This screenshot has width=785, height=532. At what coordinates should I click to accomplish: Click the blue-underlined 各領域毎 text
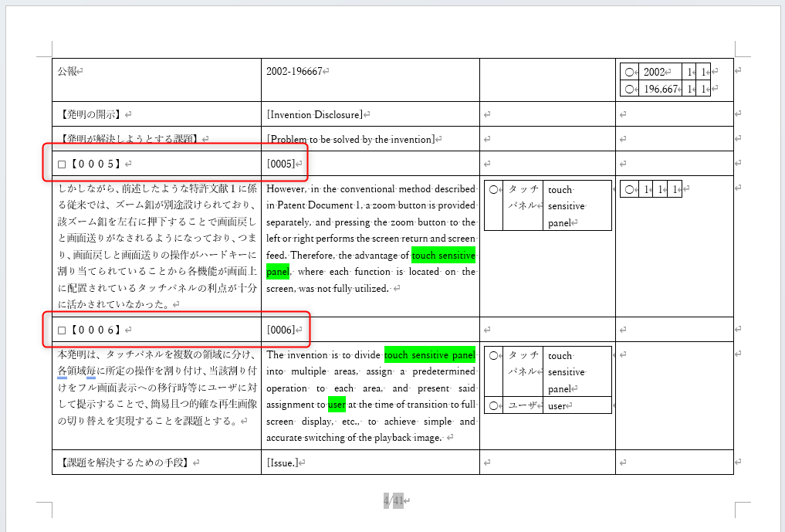pos(76,371)
